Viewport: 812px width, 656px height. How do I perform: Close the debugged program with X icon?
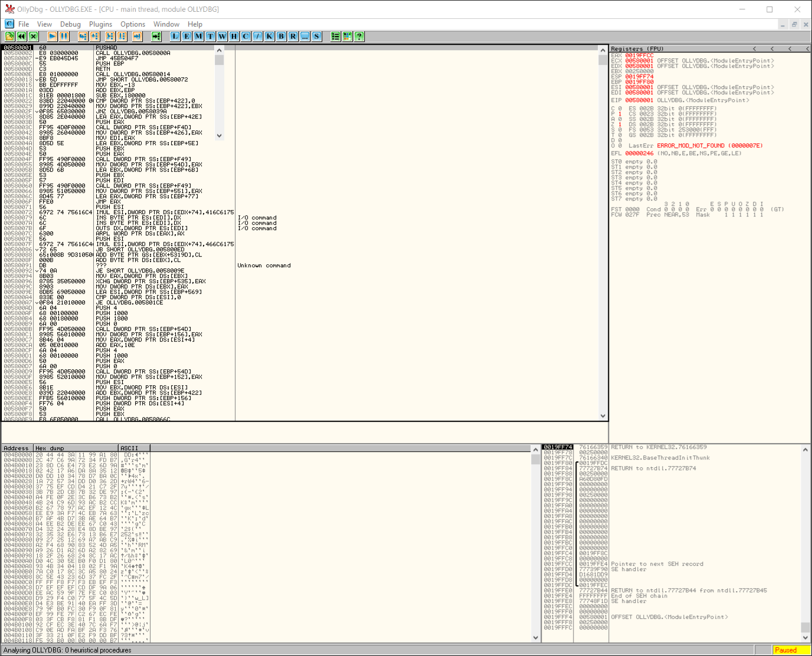(33, 37)
